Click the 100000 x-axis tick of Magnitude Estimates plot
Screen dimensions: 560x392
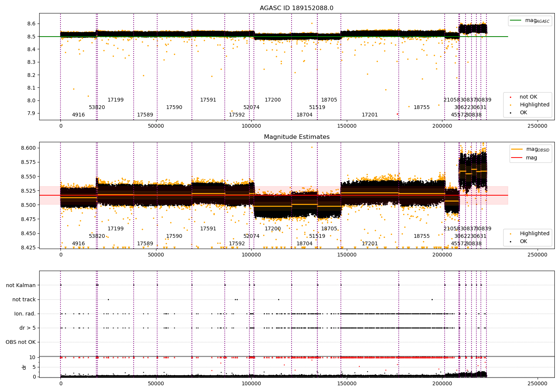click(251, 255)
